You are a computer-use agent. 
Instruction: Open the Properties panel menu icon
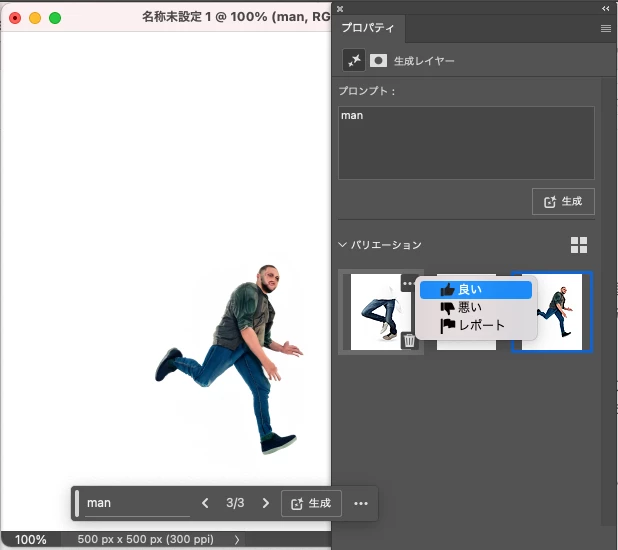(x=606, y=28)
